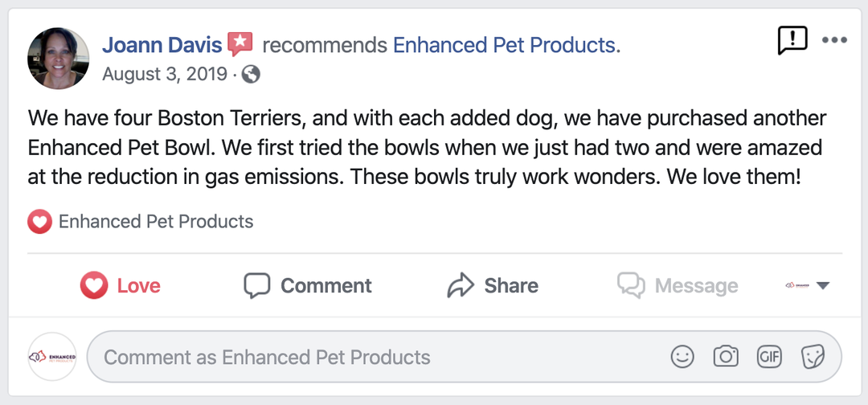Click the recommendation star badge icon

tap(240, 44)
